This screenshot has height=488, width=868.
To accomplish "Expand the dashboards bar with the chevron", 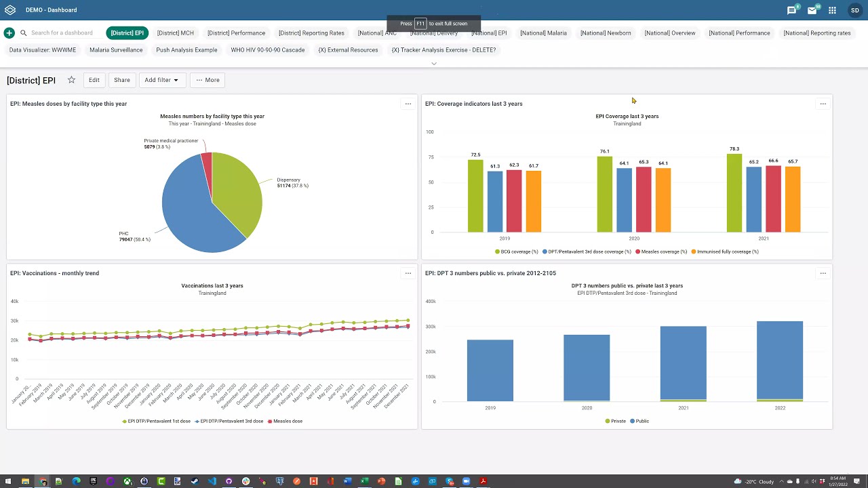I will (434, 64).
